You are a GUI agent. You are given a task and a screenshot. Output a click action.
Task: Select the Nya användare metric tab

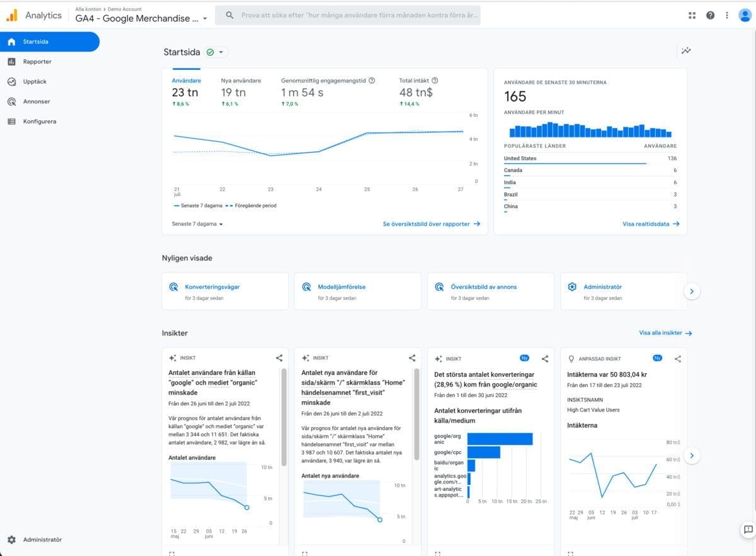coord(241,81)
